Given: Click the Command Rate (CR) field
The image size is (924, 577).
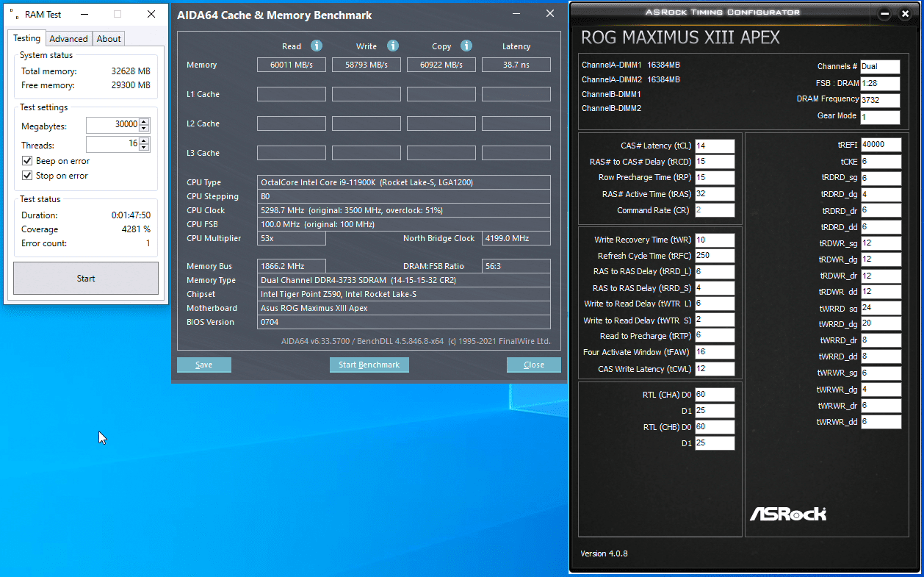Looking at the screenshot, I should pyautogui.click(x=715, y=210).
